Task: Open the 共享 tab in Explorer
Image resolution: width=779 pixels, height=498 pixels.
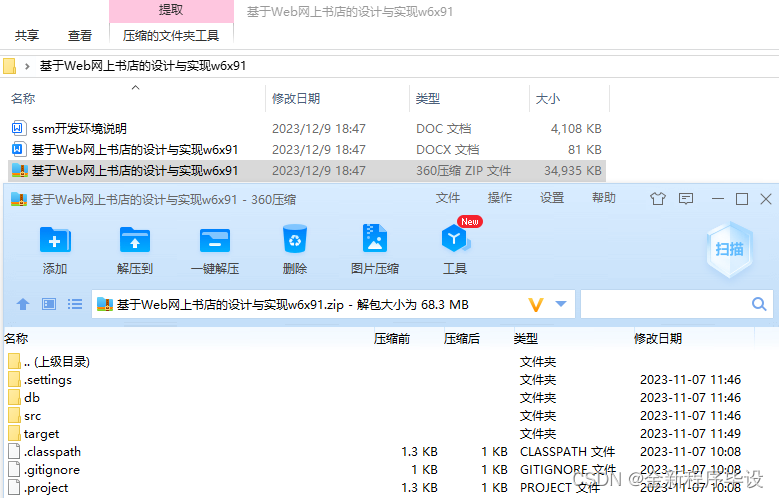Action: [x=27, y=35]
